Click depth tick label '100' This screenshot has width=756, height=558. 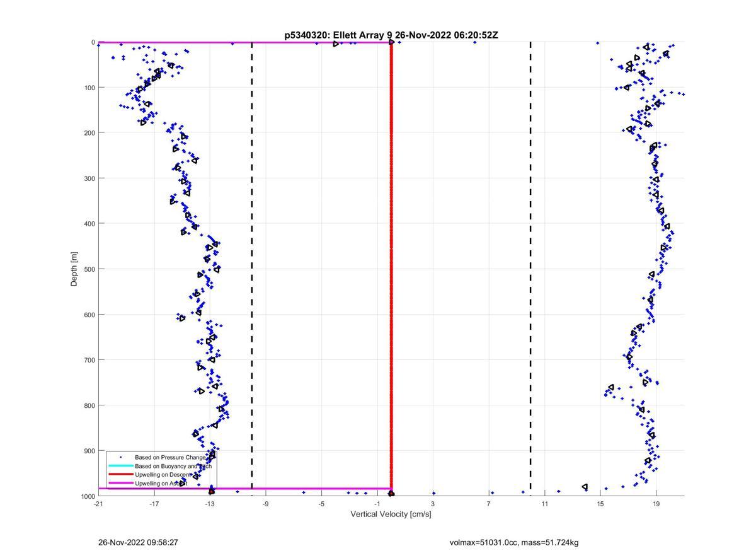89,88
